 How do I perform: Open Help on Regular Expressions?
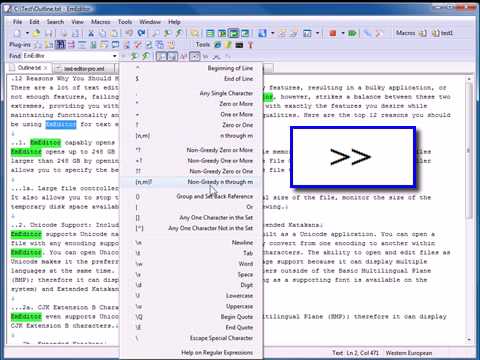tap(192, 352)
